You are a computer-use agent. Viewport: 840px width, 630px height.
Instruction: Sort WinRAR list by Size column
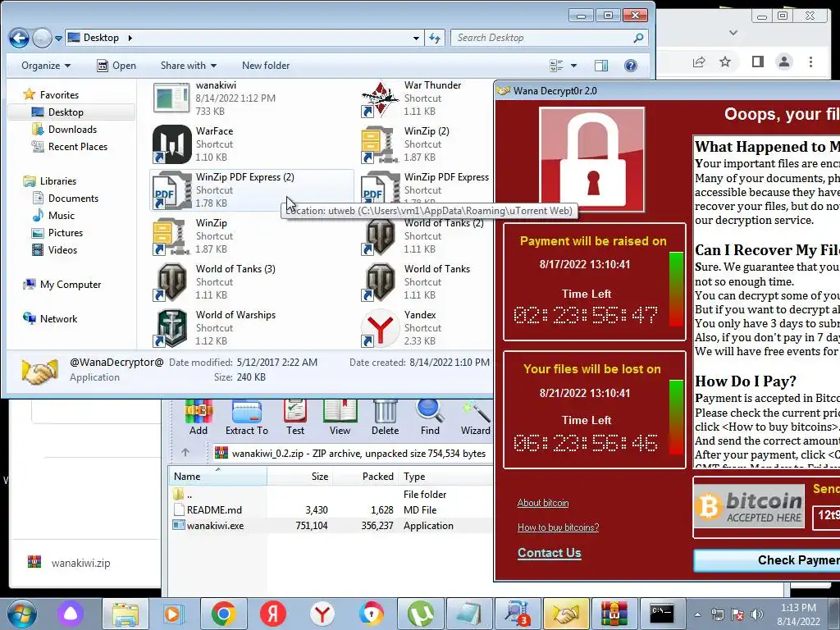[x=300, y=477]
